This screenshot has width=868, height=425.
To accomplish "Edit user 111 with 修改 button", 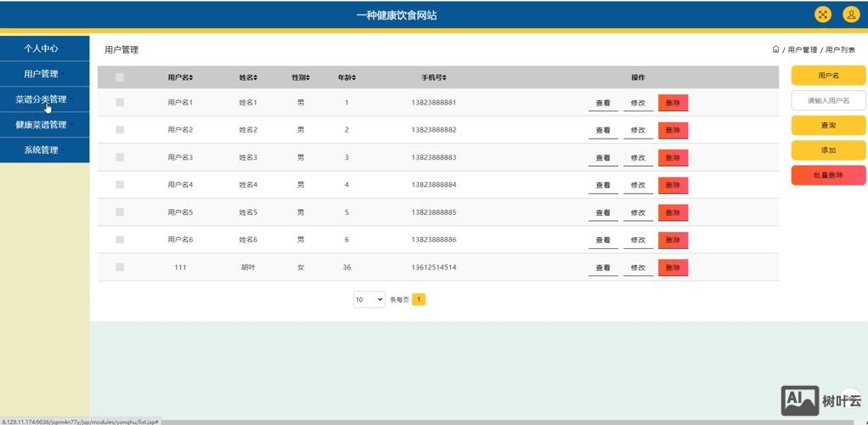I will (x=638, y=268).
